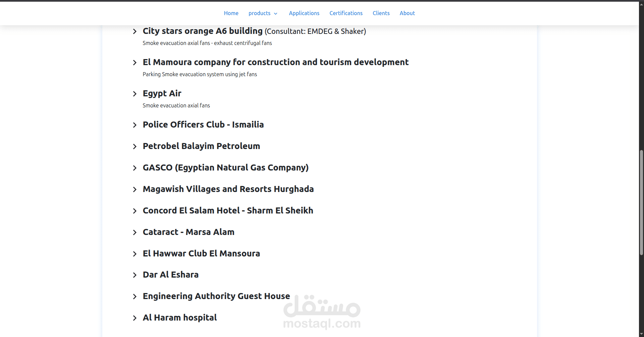Click chevron beside Cataract - Marsa Alam
Viewport: 644px width, 337px height.
pyautogui.click(x=135, y=233)
